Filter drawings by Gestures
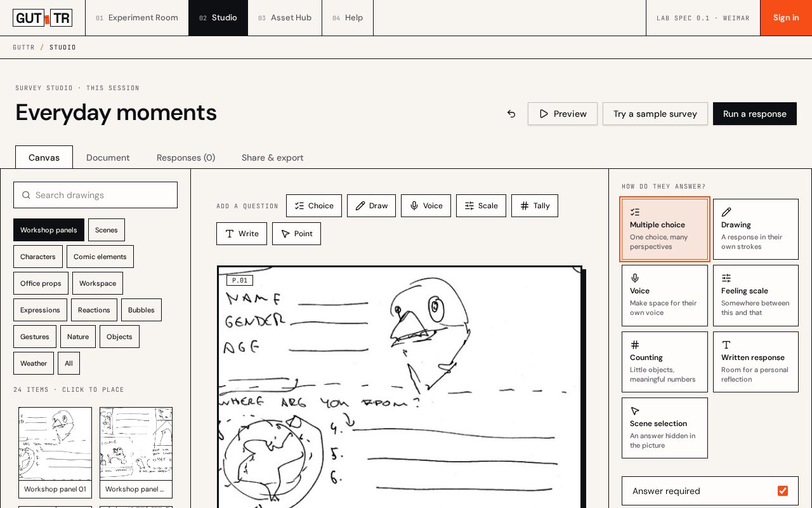Screen dimensions: 812x508 pos(35,337)
